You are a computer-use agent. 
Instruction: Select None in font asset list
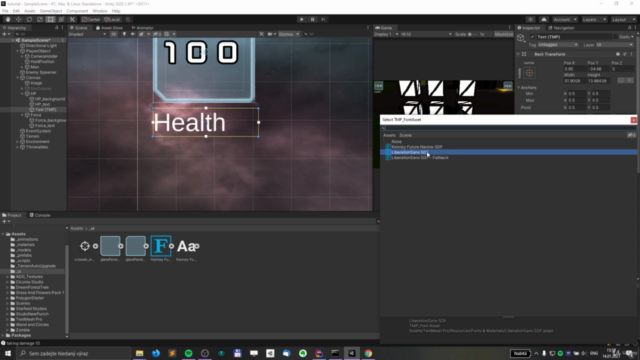[x=396, y=142]
